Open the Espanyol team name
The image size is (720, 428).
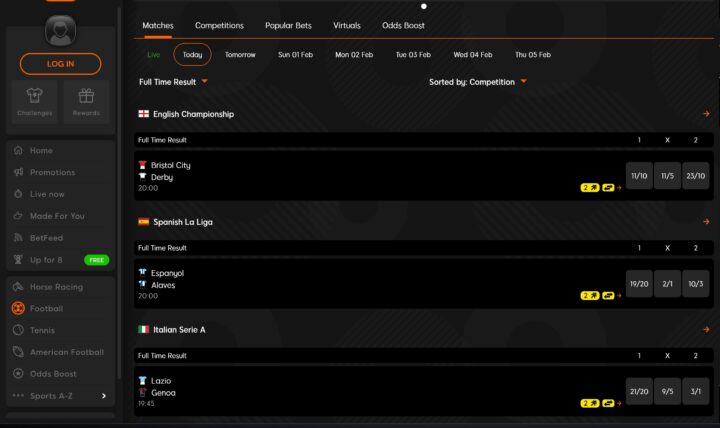tap(167, 273)
